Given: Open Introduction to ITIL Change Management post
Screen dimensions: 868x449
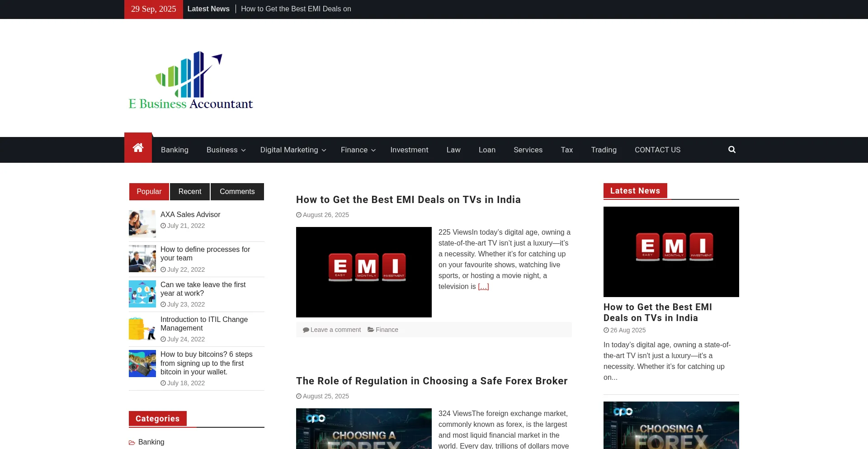Looking at the screenshot, I should pos(204,324).
